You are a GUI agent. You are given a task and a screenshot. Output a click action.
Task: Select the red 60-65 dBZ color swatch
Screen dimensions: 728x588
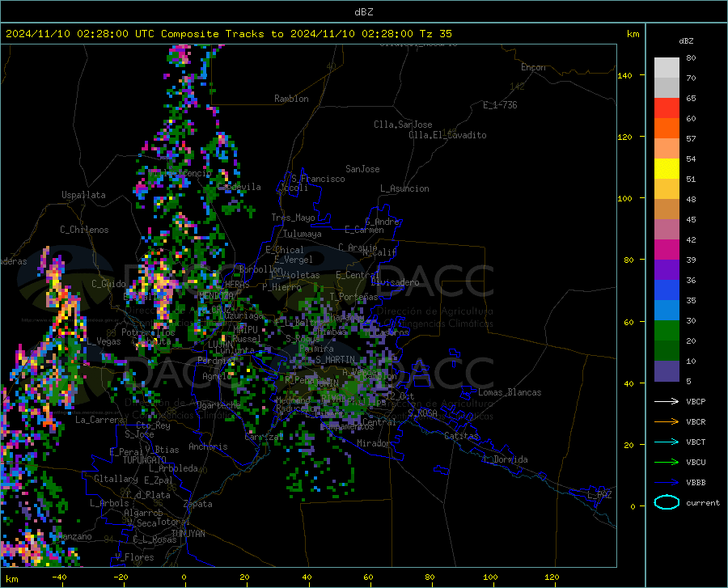667,108
